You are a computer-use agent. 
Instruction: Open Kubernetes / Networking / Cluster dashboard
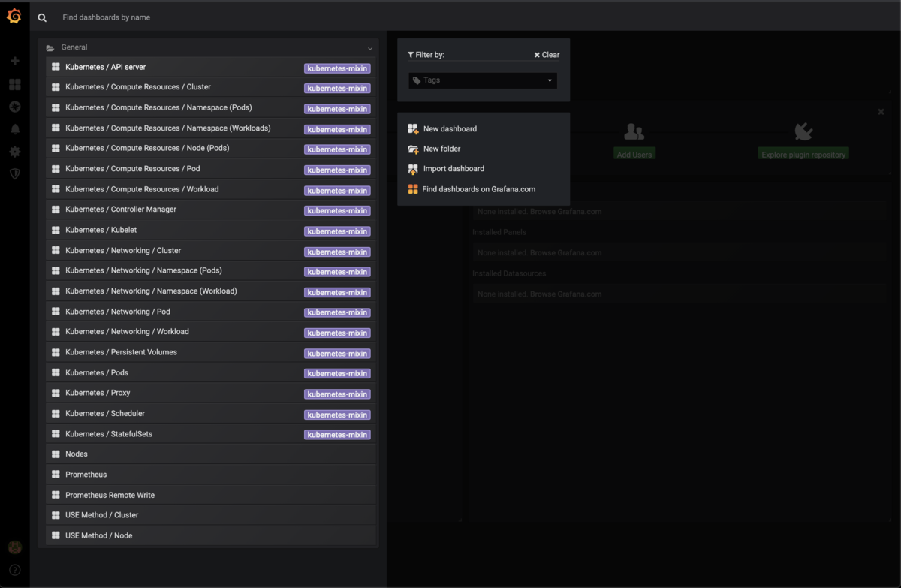pos(211,250)
